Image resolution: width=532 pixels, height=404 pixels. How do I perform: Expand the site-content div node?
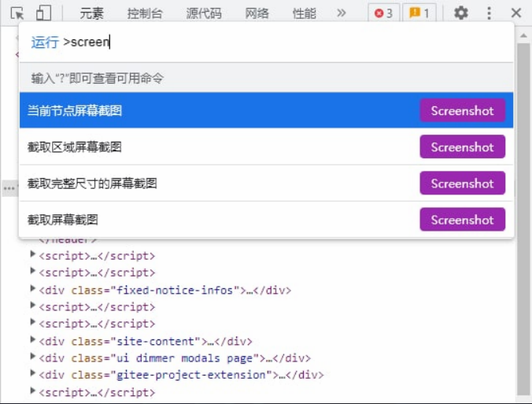click(x=32, y=341)
